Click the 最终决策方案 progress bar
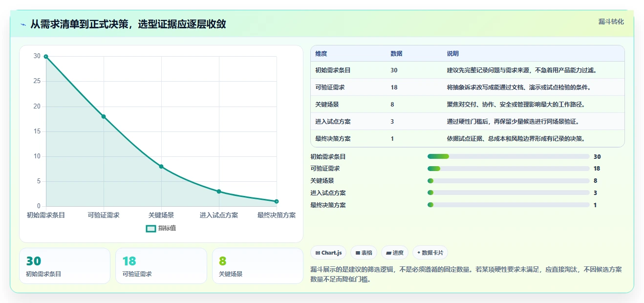This screenshot has height=303, width=644. point(508,205)
